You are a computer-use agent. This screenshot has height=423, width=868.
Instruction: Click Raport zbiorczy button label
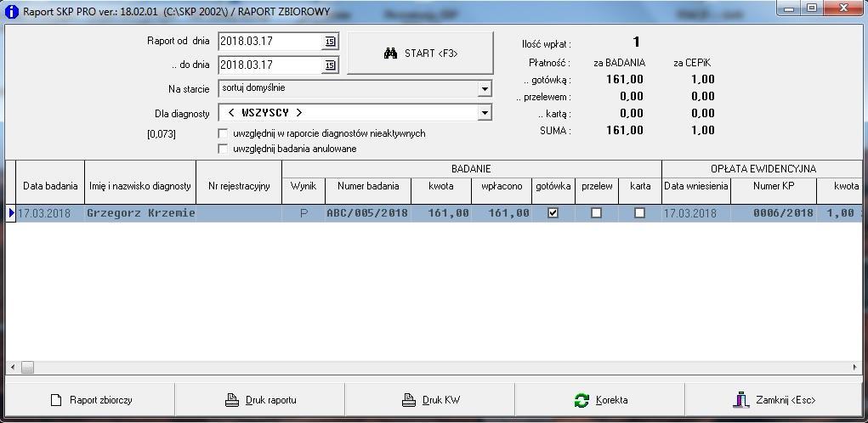coord(101,400)
